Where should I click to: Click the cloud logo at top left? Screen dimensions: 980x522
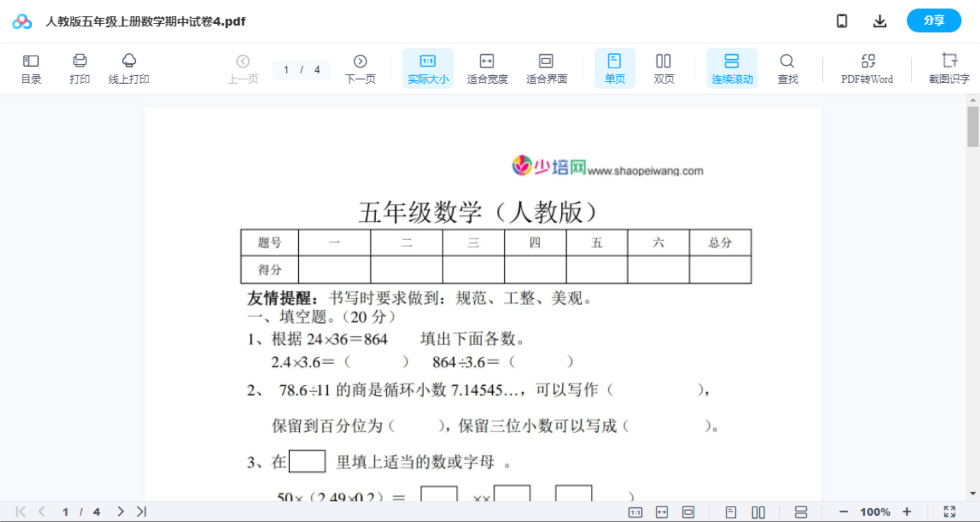(22, 22)
